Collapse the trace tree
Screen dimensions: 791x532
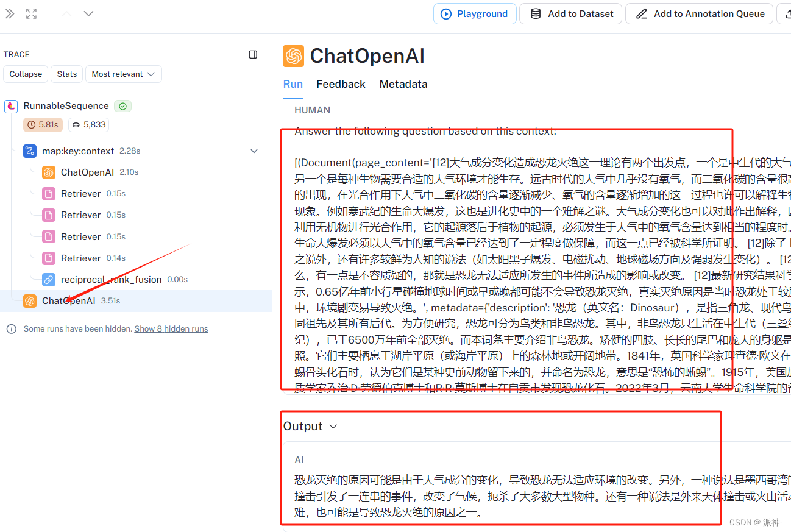[x=26, y=74]
